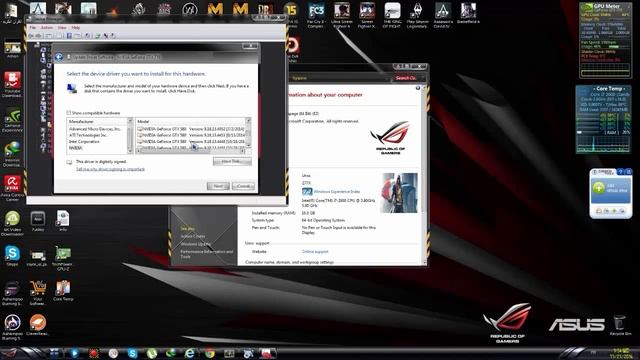Open Performance Information and Tools link
The image size is (640, 360).
point(207,254)
